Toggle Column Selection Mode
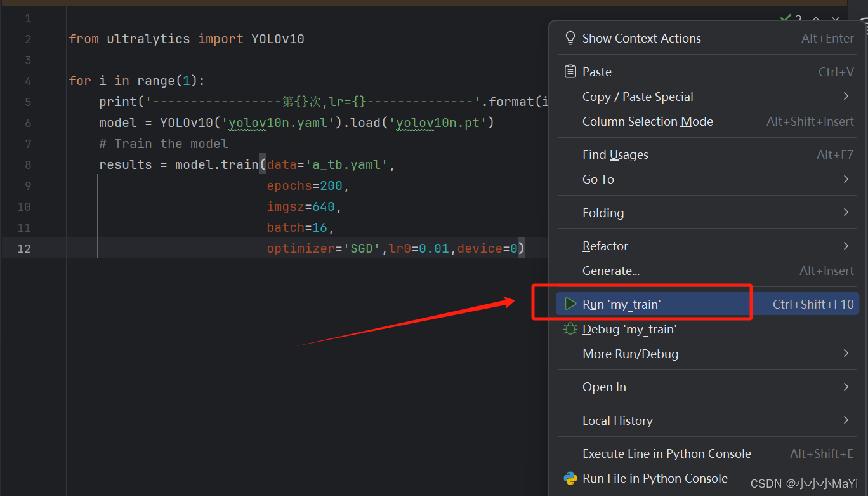This screenshot has height=496, width=868. (x=708, y=121)
